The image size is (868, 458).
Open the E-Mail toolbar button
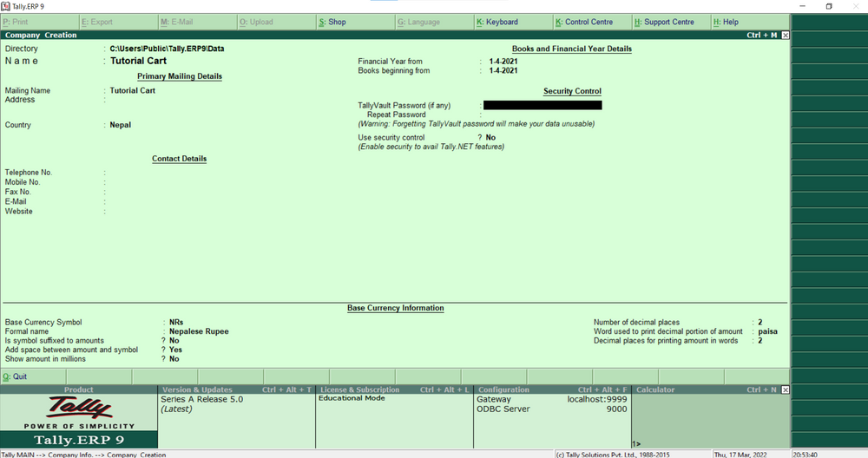click(198, 23)
